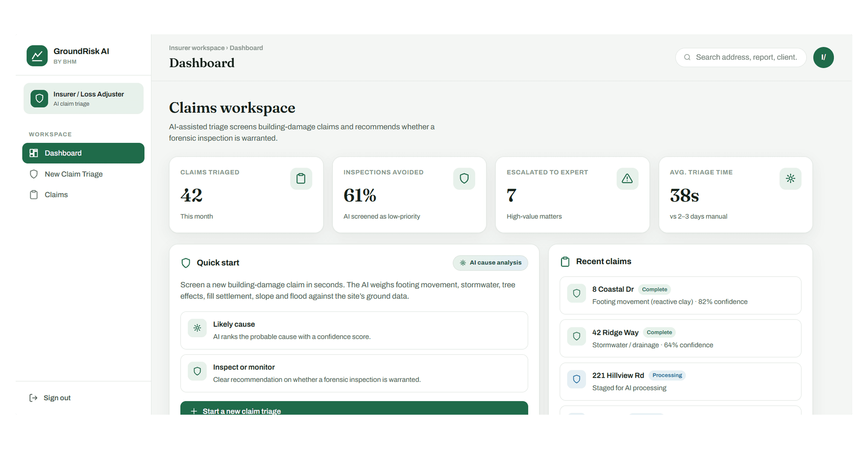Click the GroundRisk AI chart logo icon
The image size is (868, 449).
pyautogui.click(x=37, y=56)
